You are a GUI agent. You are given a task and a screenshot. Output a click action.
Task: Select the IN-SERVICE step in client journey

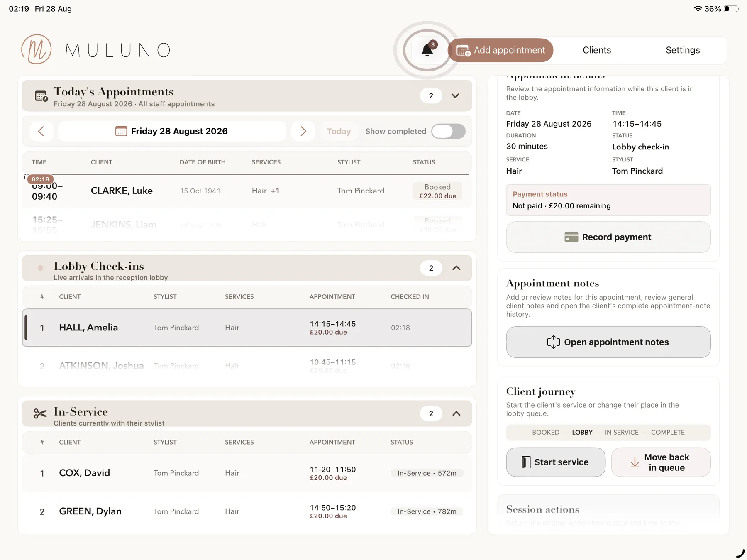pyautogui.click(x=621, y=432)
